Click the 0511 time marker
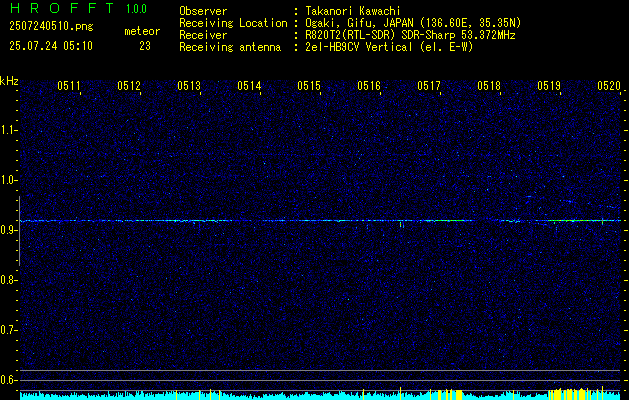The width and height of the screenshot is (629, 400). [69, 85]
